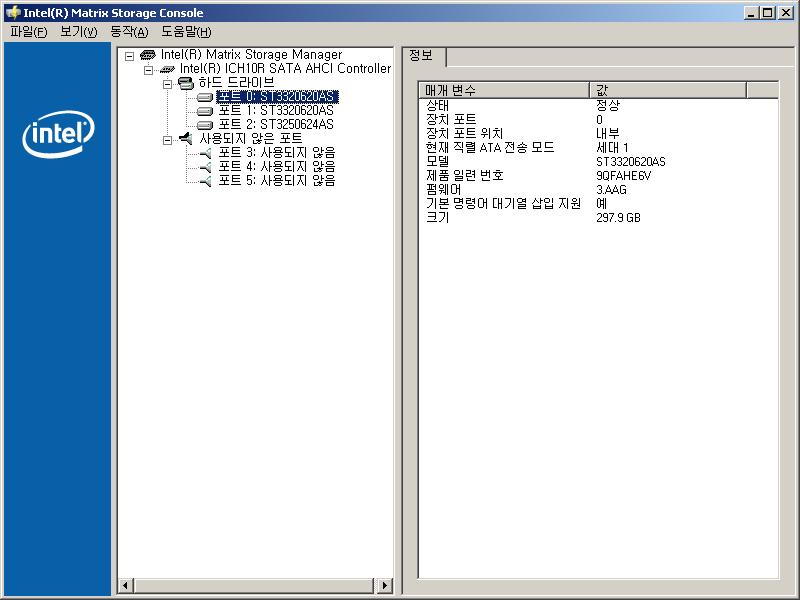The width and height of the screenshot is (800, 600).
Task: Click the 세대 1 value
Action: pos(612,147)
